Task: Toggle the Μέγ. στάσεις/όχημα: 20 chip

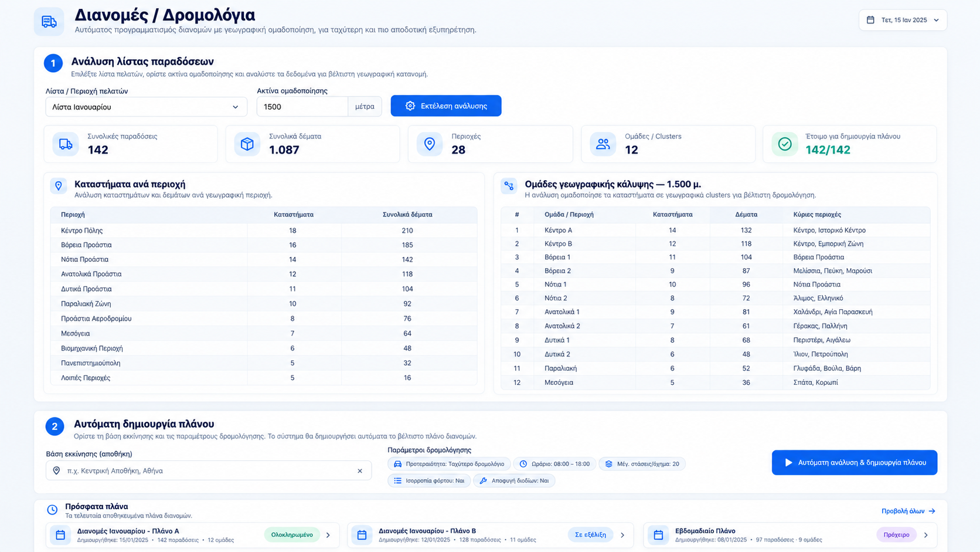Action: coord(642,464)
